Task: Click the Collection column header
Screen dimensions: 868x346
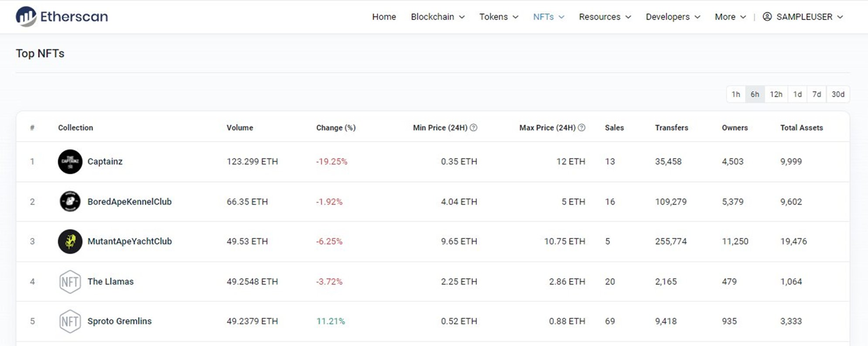Action: pos(75,127)
